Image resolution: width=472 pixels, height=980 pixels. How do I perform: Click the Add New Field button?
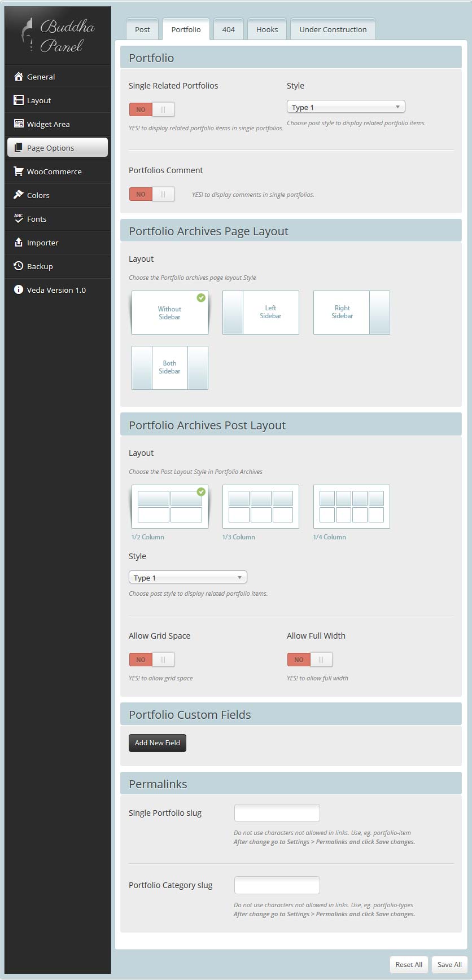click(x=157, y=743)
